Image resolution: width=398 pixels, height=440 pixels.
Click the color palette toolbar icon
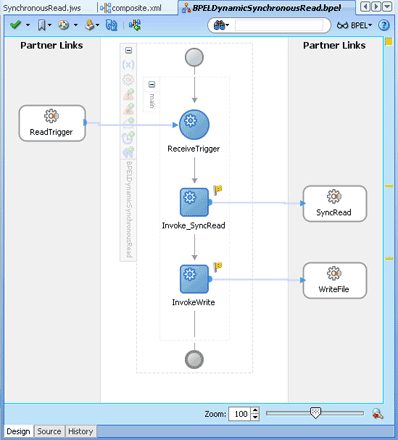64,25
